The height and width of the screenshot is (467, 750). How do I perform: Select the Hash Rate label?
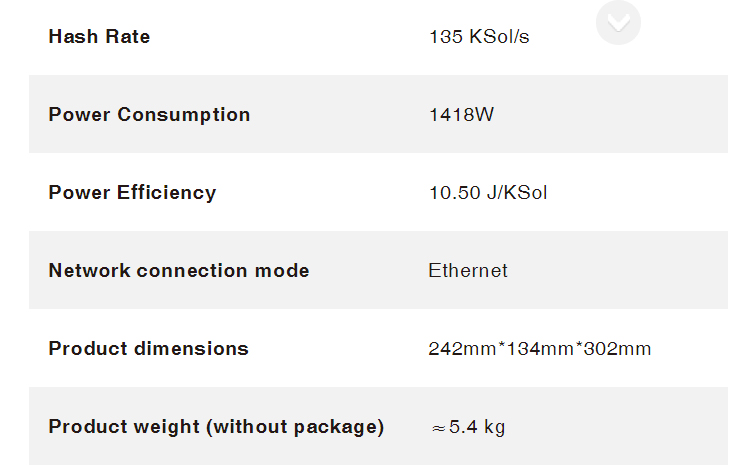(x=99, y=37)
